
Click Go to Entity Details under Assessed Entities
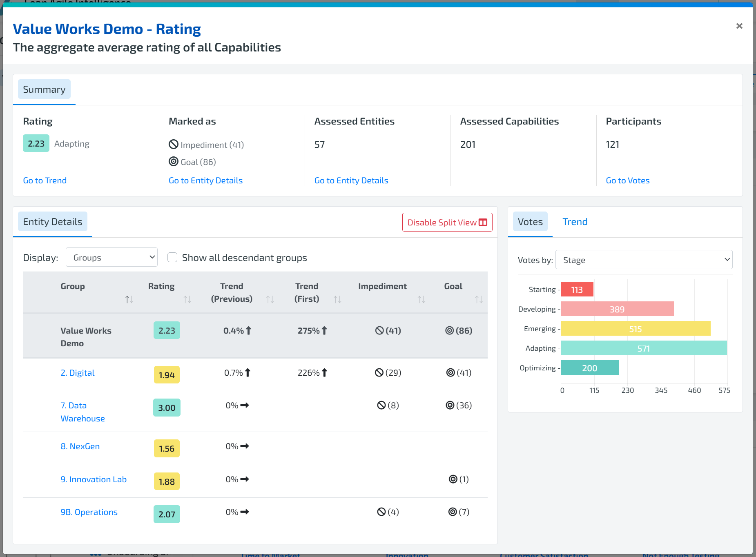(351, 180)
